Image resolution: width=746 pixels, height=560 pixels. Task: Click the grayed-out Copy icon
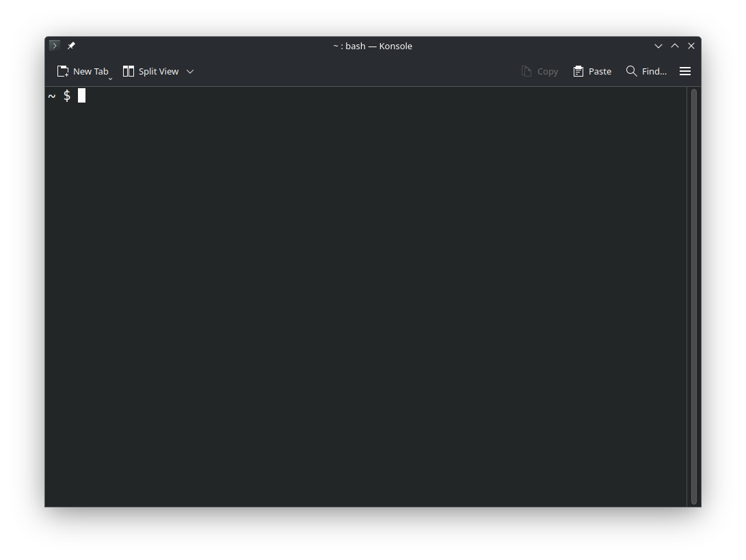coord(526,70)
